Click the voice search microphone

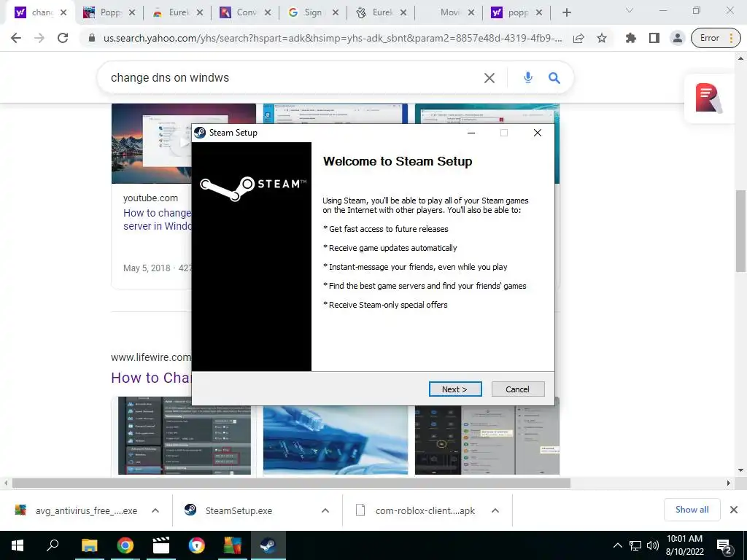[528, 77]
